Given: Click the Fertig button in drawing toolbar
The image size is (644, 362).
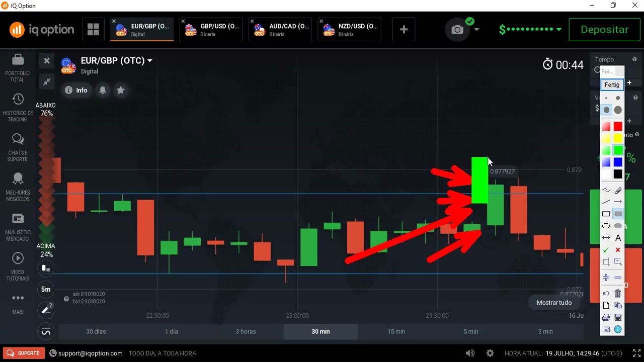Looking at the screenshot, I should pos(612,85).
